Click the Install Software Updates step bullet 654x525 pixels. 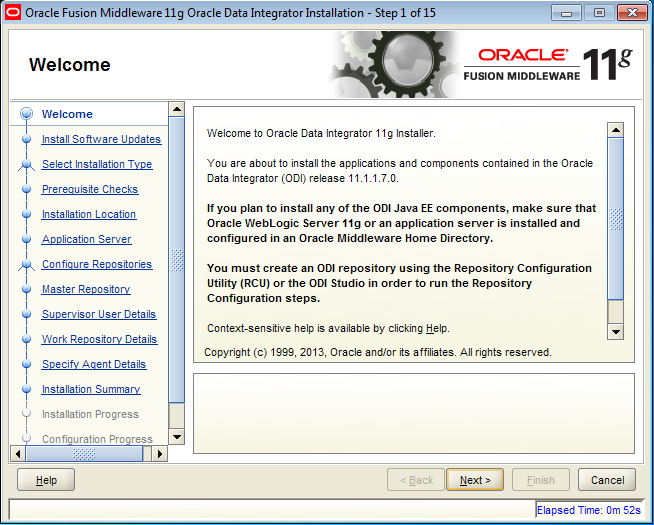point(26,139)
